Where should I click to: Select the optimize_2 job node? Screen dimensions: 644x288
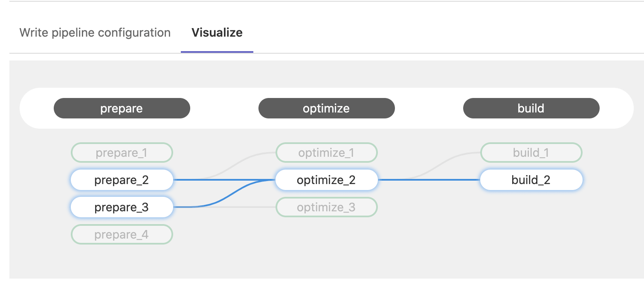pos(326,180)
